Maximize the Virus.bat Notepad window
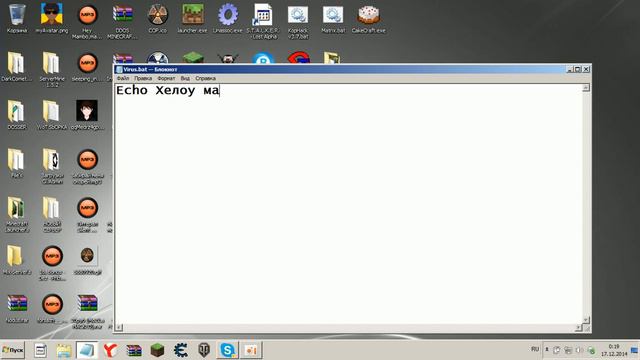 [578, 69]
